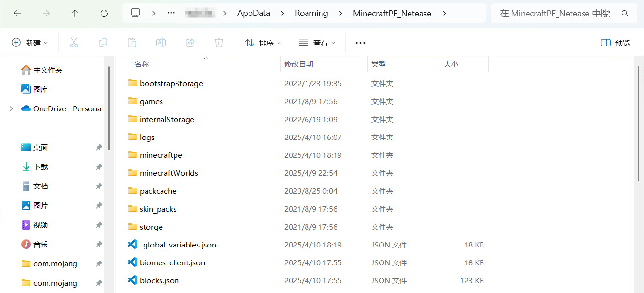Click the pin icon beside 桌面
This screenshot has height=293, width=644.
click(99, 148)
